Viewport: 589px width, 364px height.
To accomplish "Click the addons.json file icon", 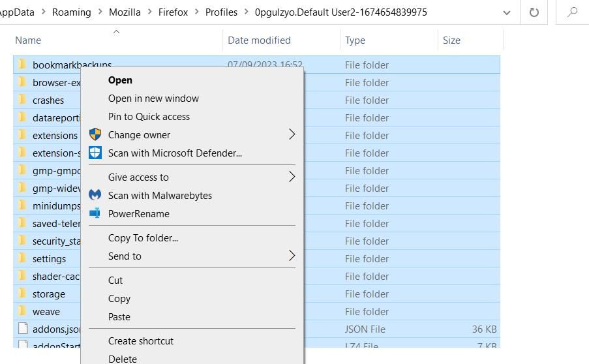I will [x=22, y=329].
